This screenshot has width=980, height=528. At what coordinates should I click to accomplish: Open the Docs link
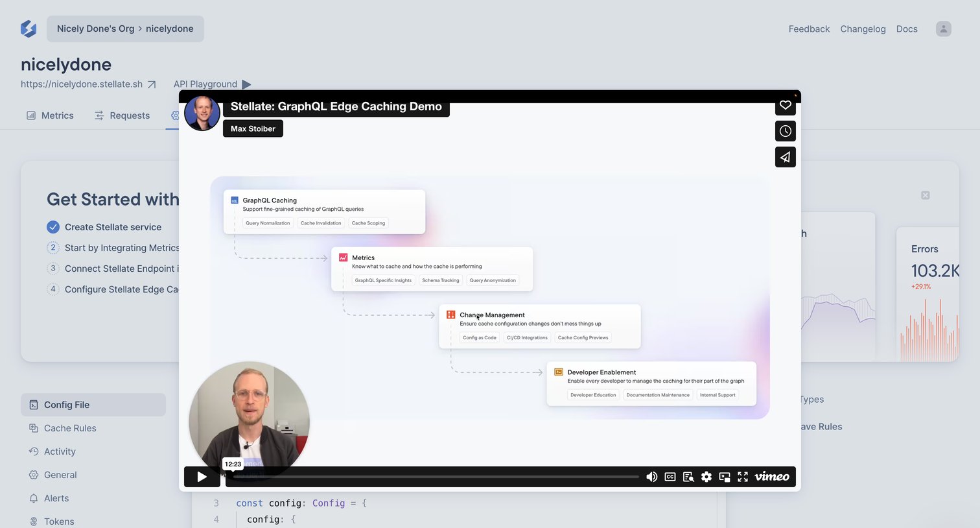click(907, 29)
